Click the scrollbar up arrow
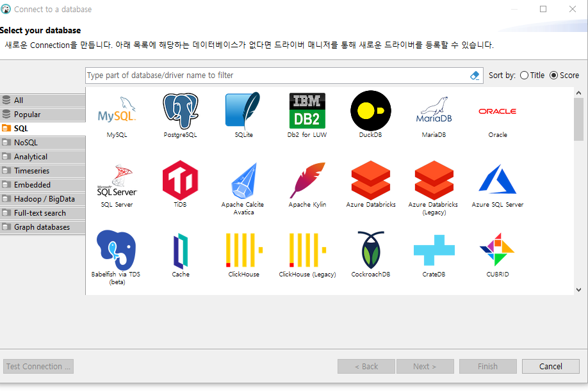Image resolution: width=588 pixels, height=391 pixels. [x=578, y=93]
